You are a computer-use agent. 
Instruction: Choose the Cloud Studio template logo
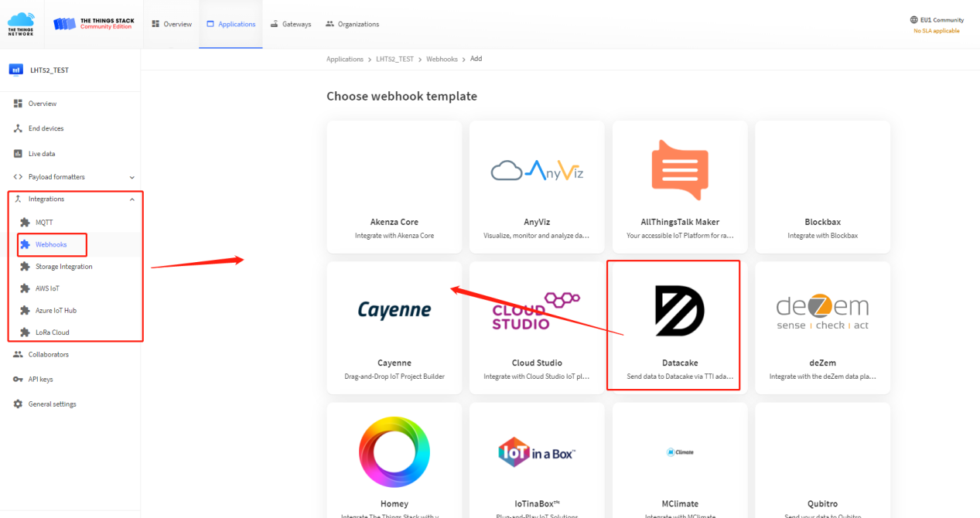coord(536,311)
